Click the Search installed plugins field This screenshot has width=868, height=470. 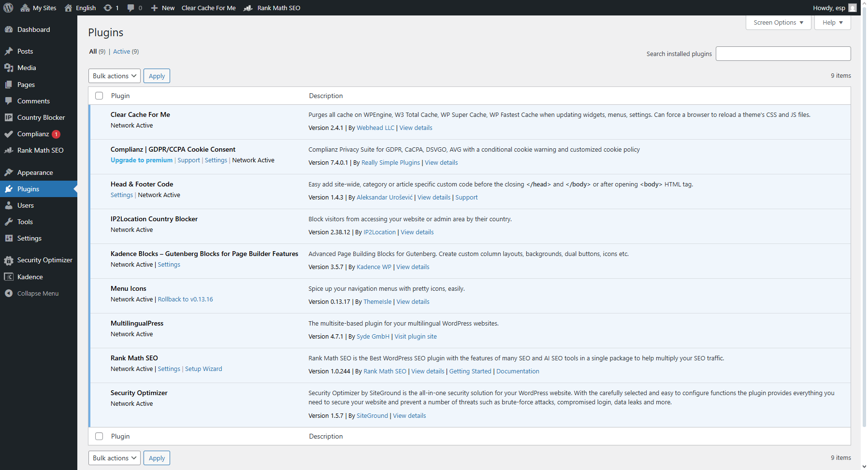tap(783, 54)
